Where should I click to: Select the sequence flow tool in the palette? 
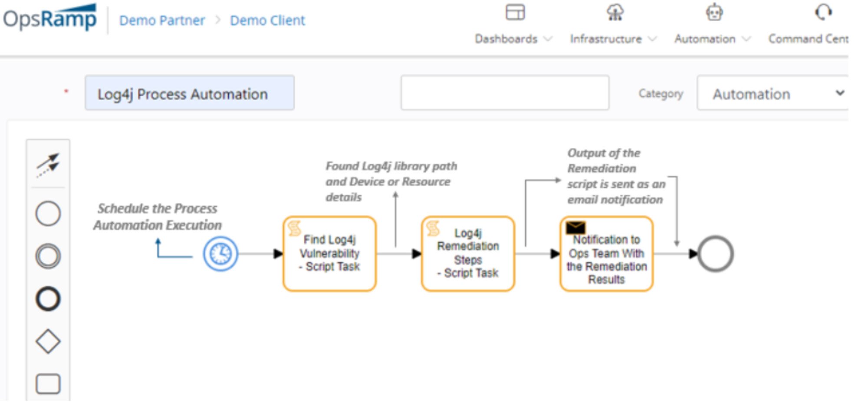tap(48, 165)
